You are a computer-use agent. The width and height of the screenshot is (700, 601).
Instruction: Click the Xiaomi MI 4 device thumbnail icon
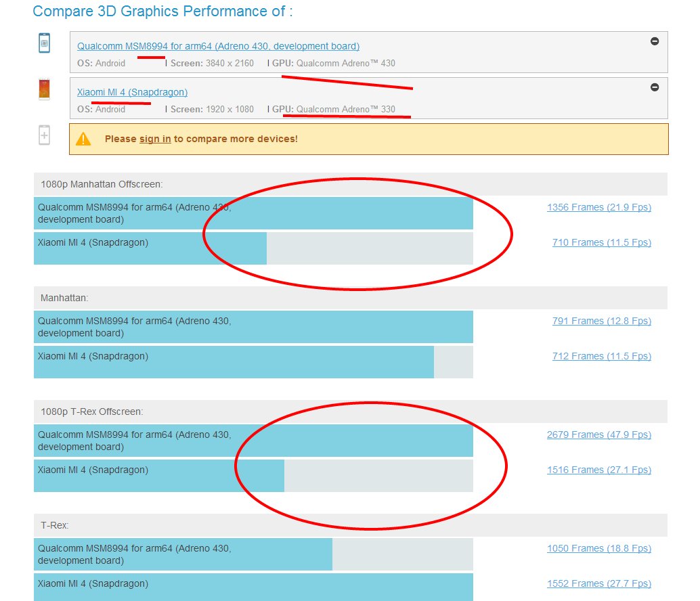(44, 89)
